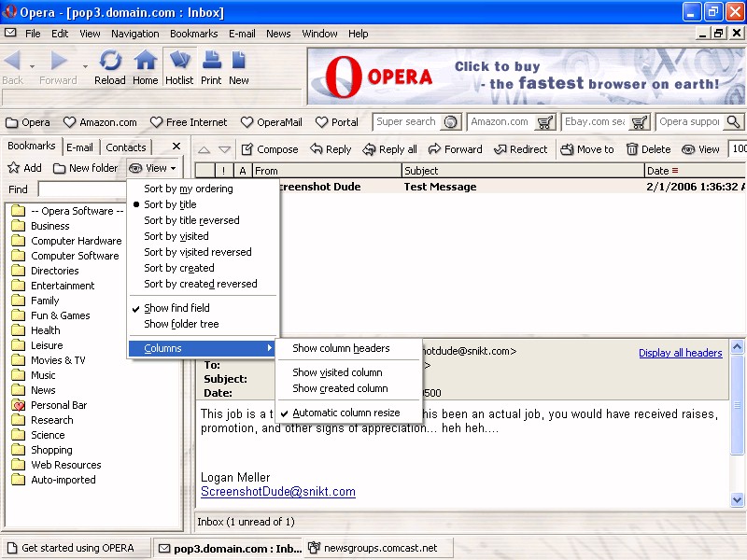The height and width of the screenshot is (560, 747).
Task: Open the E-mail menu
Action: [242, 34]
